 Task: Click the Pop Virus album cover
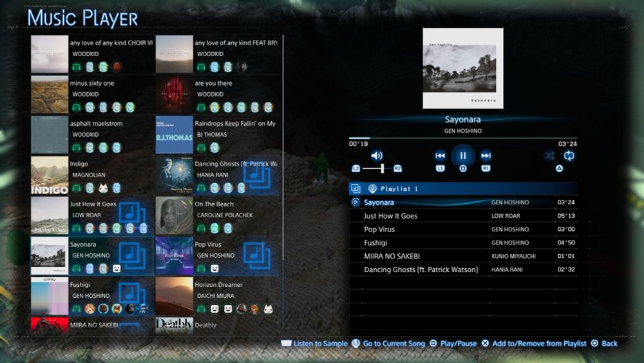click(x=174, y=255)
